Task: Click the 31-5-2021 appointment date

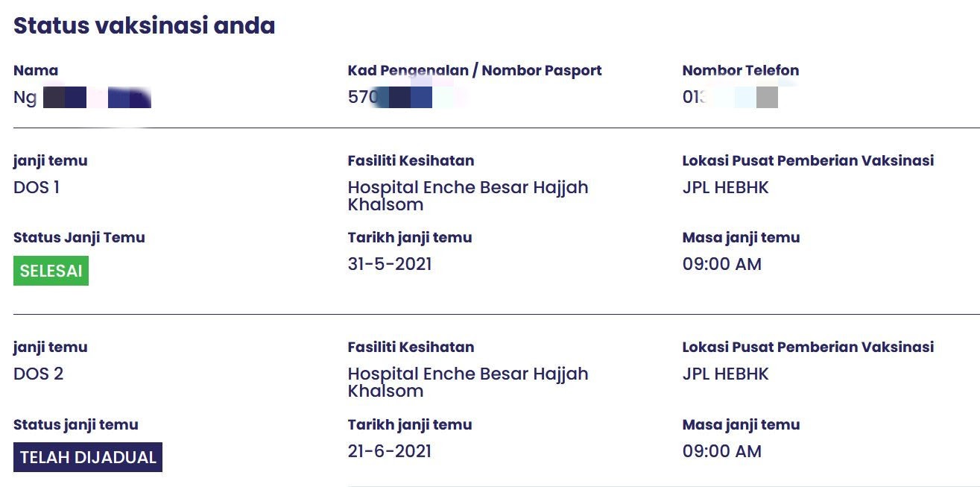Action: point(390,264)
